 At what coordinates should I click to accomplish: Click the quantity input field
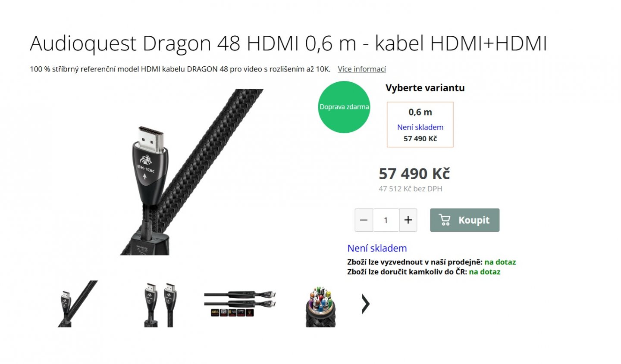[x=386, y=220]
